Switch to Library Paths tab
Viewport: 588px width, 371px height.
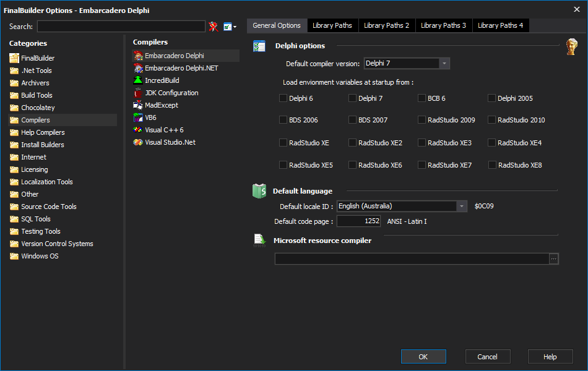pyautogui.click(x=332, y=25)
